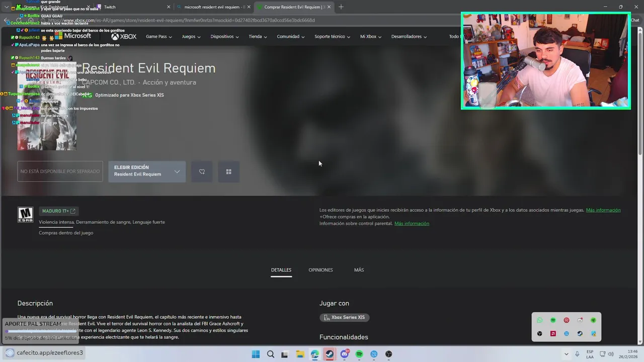Open Más información link about parental controls
644x362 pixels.
(x=412, y=223)
